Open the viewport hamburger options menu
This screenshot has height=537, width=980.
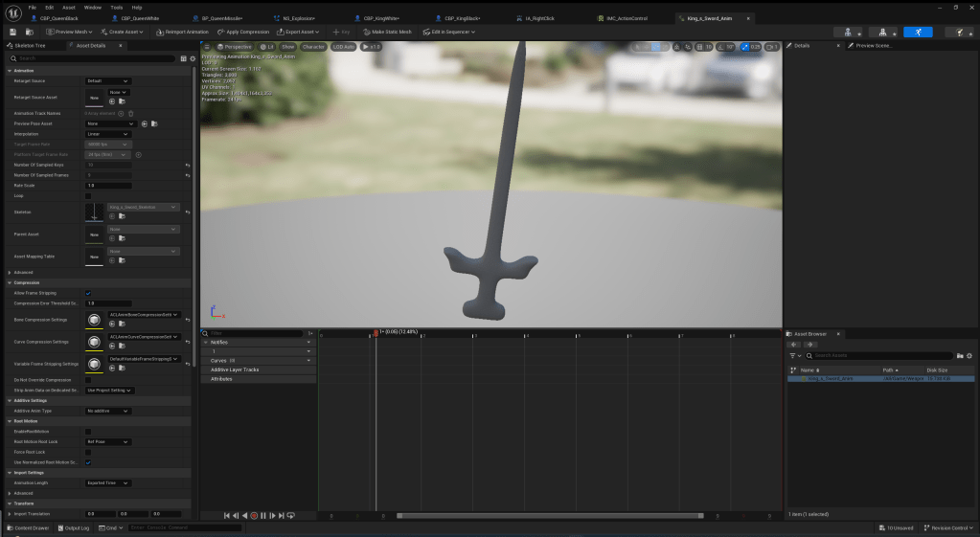[x=208, y=46]
